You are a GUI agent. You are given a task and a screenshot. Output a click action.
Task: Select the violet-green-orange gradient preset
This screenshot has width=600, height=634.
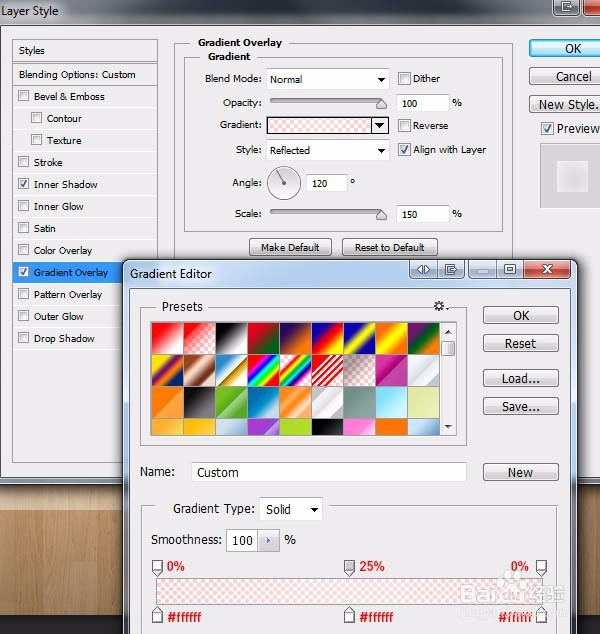coord(423,338)
